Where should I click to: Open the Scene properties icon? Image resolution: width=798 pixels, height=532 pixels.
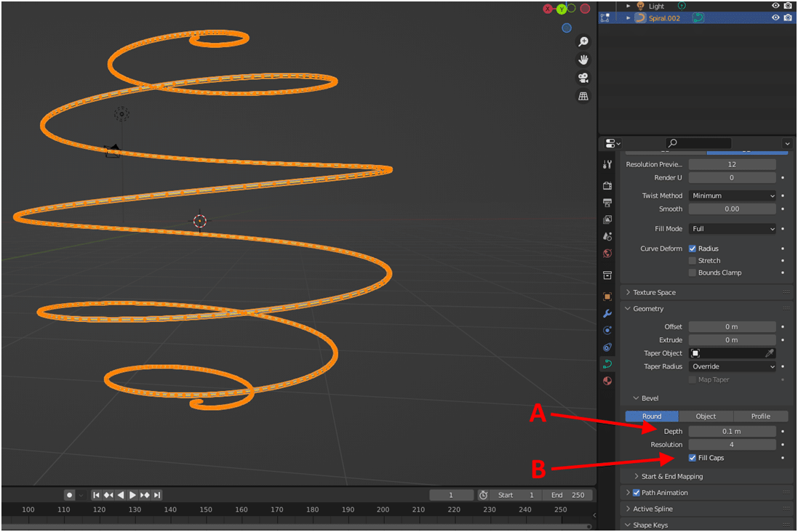tap(607, 236)
